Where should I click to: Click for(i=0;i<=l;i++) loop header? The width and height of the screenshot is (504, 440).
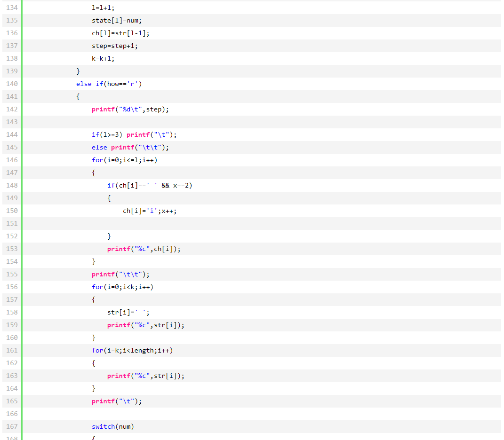tap(124, 160)
